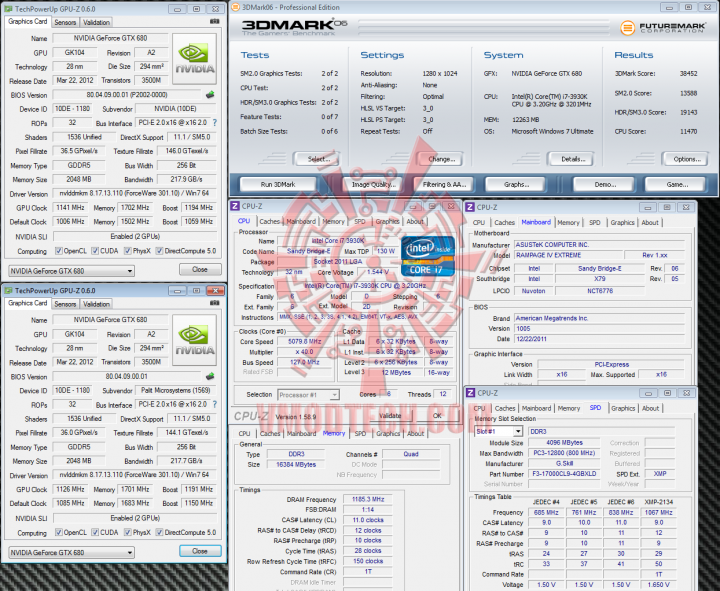
Task: Open Caches tab in CPU-Z Mainboard window
Action: click(505, 222)
